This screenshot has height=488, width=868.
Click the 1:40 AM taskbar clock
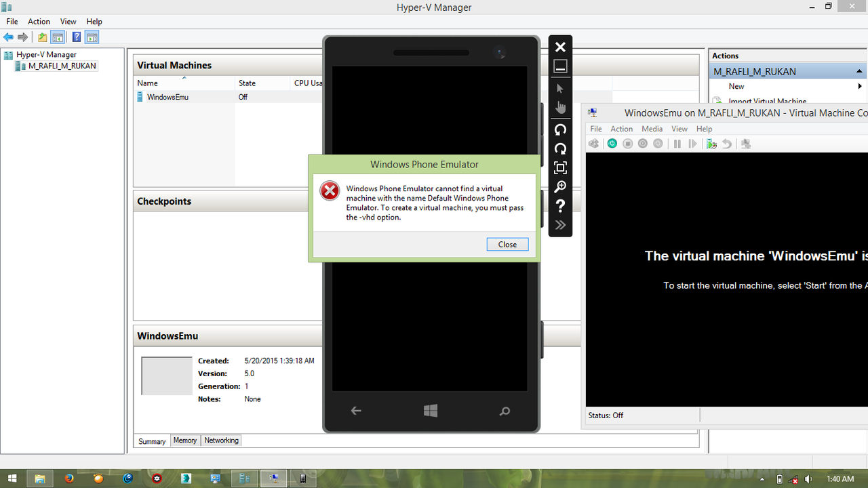pos(841,479)
